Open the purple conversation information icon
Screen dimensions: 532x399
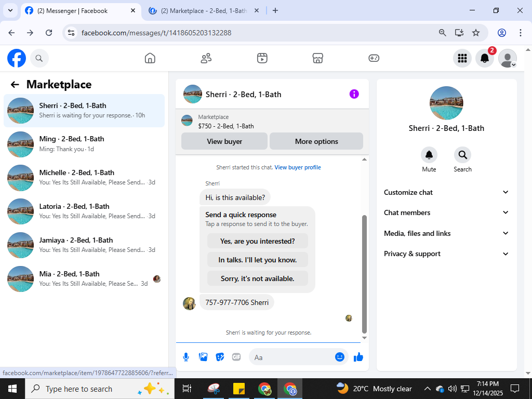point(354,94)
